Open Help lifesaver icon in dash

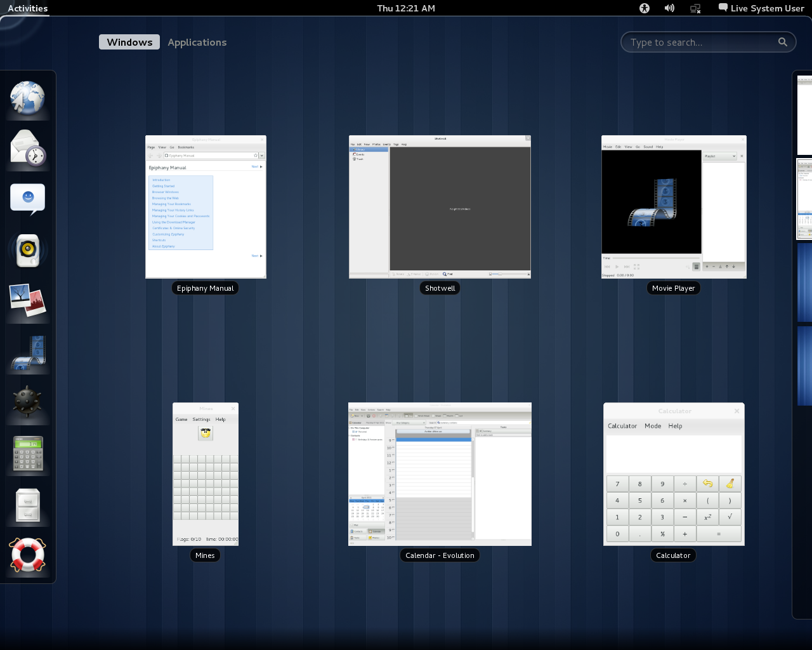pos(28,555)
